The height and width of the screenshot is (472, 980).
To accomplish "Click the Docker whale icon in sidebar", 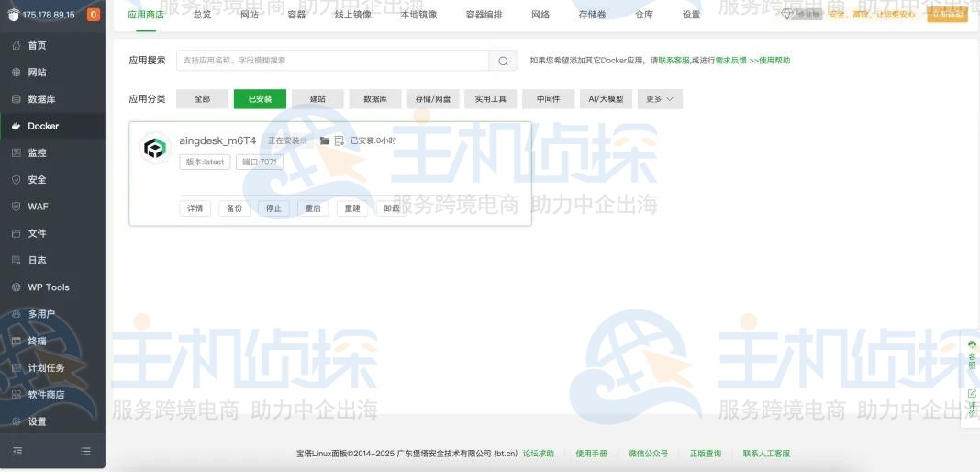I will pos(17,126).
